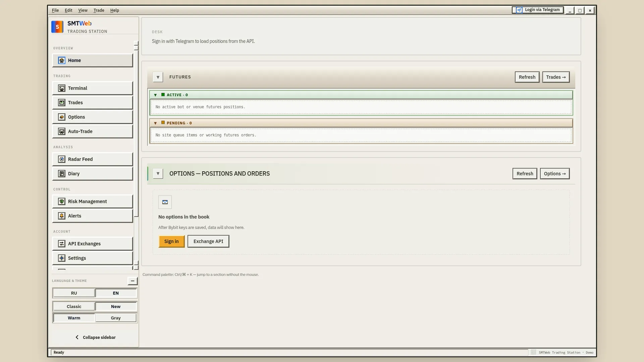
Task: Click the Risk Management shield icon
Action: pyautogui.click(x=62, y=201)
